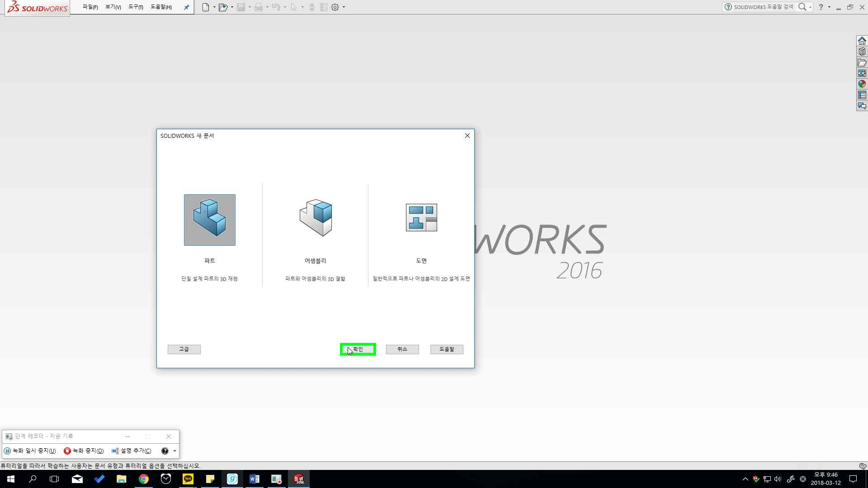Open File Explorer from the taskbar
The image size is (868, 488).
[122, 479]
